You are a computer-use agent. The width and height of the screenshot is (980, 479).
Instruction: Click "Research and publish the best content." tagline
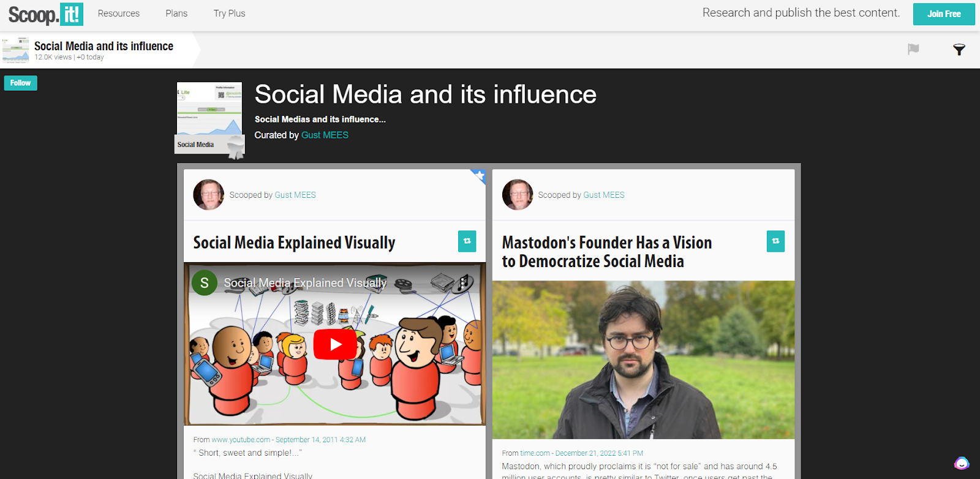point(801,13)
